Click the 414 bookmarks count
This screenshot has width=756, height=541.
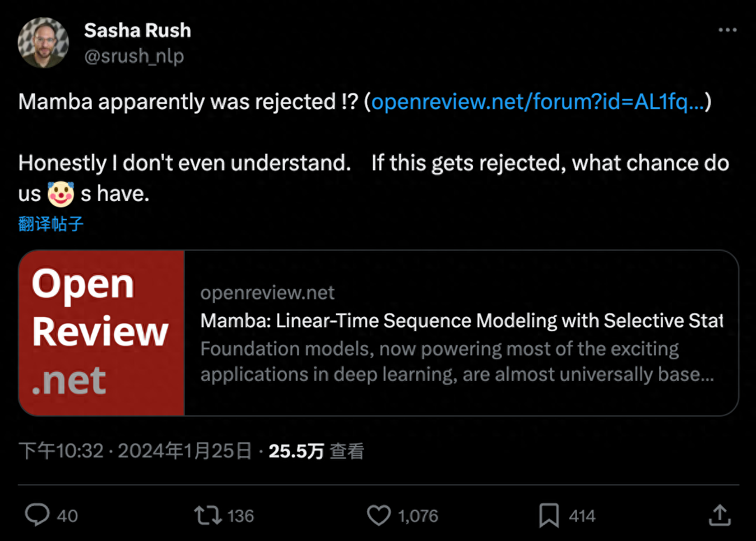click(x=581, y=516)
